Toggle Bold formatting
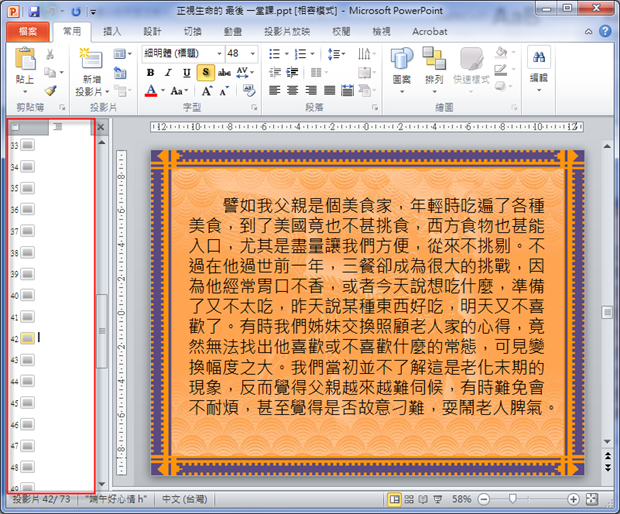The image size is (620, 514). pos(151,72)
